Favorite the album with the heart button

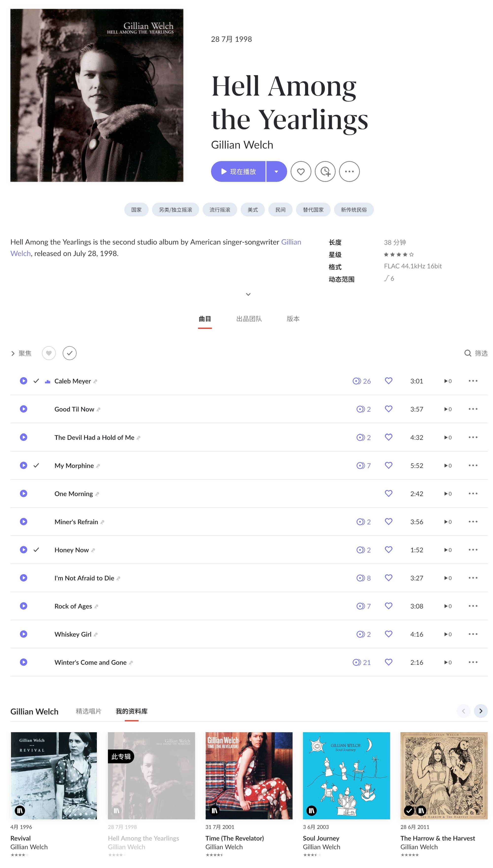tap(301, 171)
